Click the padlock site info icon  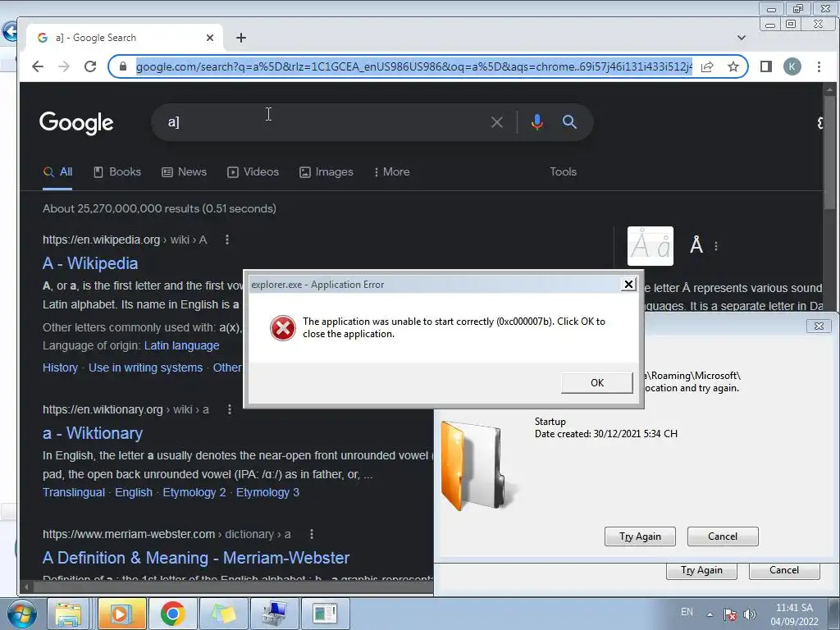(123, 66)
